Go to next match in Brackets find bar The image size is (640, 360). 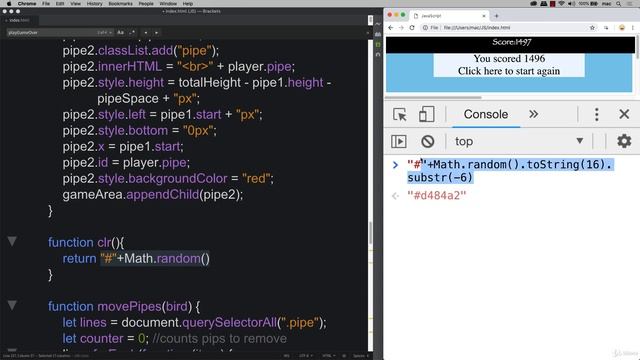[x=156, y=32]
